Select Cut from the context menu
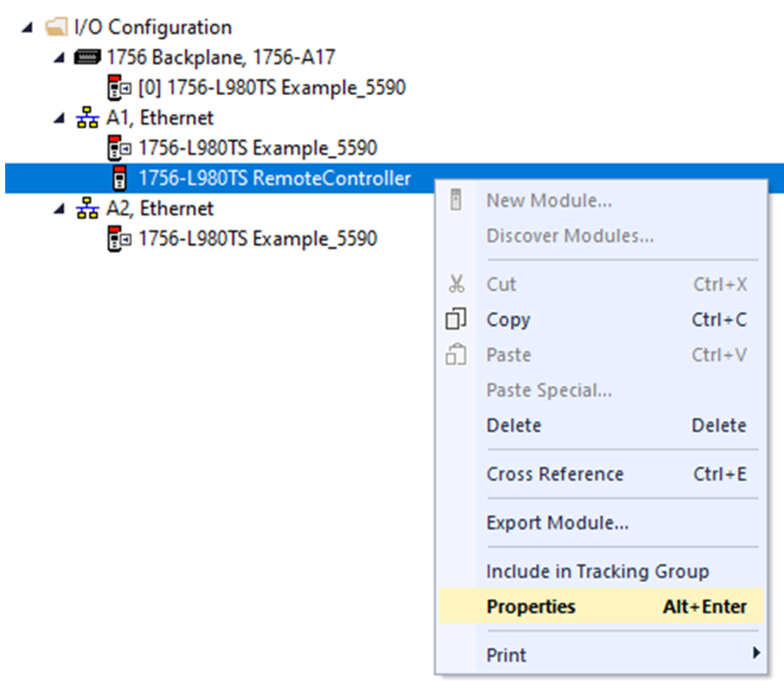 tap(602, 284)
